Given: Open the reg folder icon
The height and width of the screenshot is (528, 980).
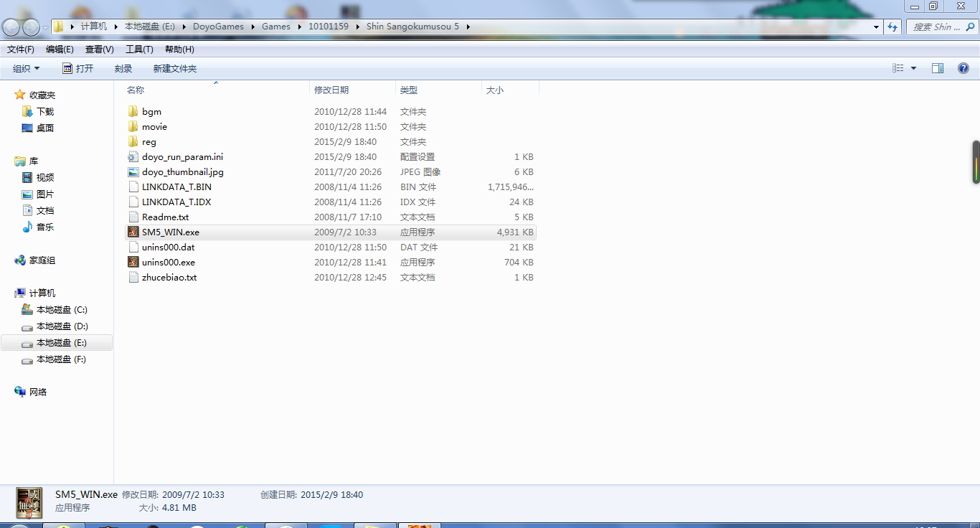Looking at the screenshot, I should tap(134, 141).
